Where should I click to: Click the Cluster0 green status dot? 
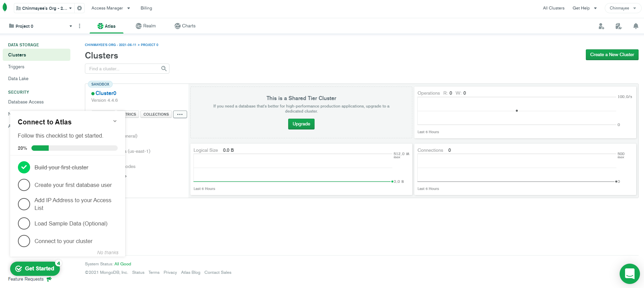click(x=93, y=94)
